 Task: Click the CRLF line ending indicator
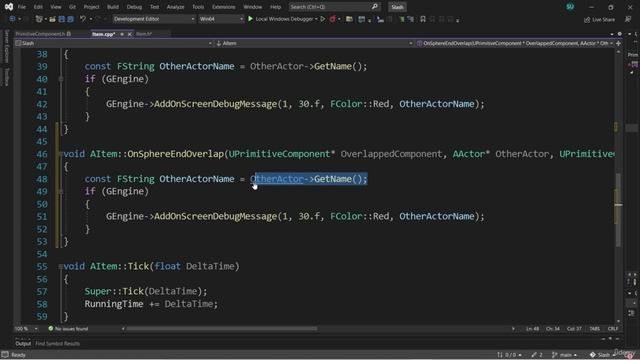613,329
